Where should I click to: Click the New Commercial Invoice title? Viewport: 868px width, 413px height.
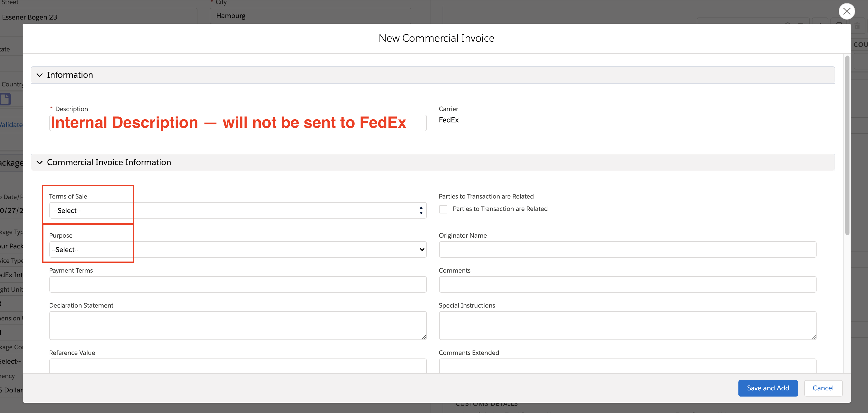pos(436,38)
